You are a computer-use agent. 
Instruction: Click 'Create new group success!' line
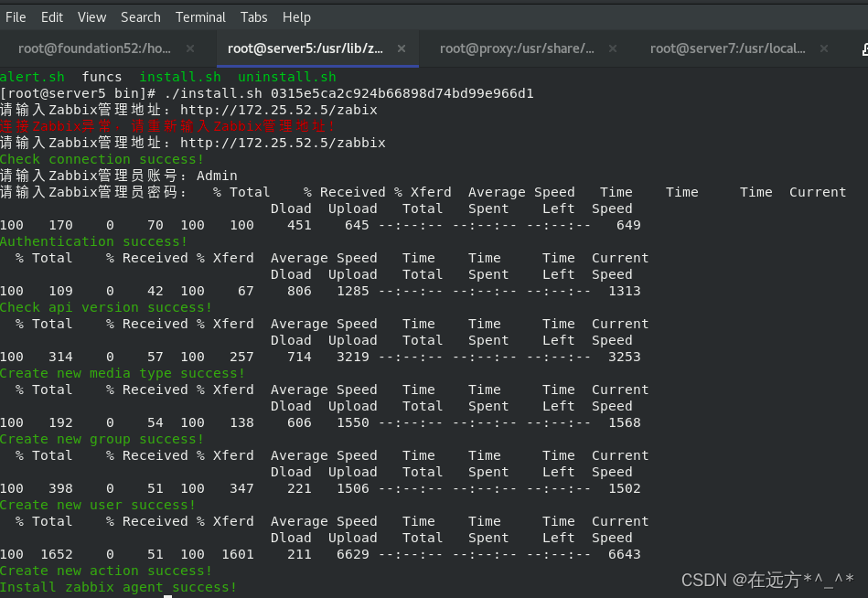[102, 439]
